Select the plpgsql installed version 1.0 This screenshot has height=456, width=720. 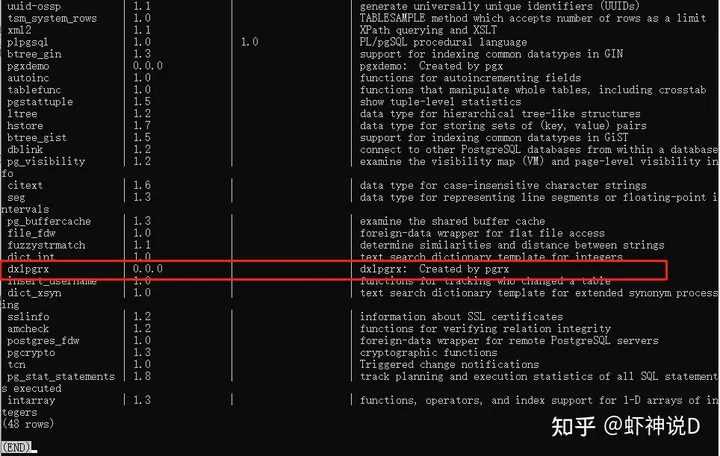(249, 42)
